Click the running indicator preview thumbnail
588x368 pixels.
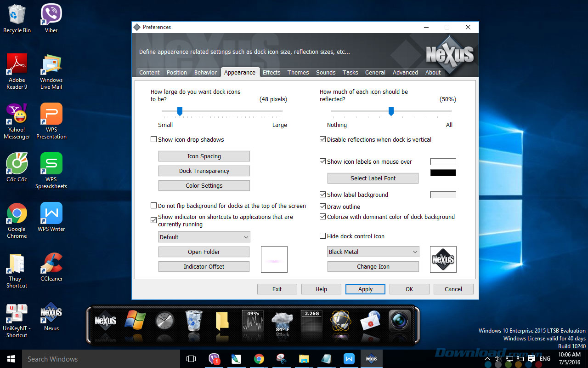pos(274,259)
